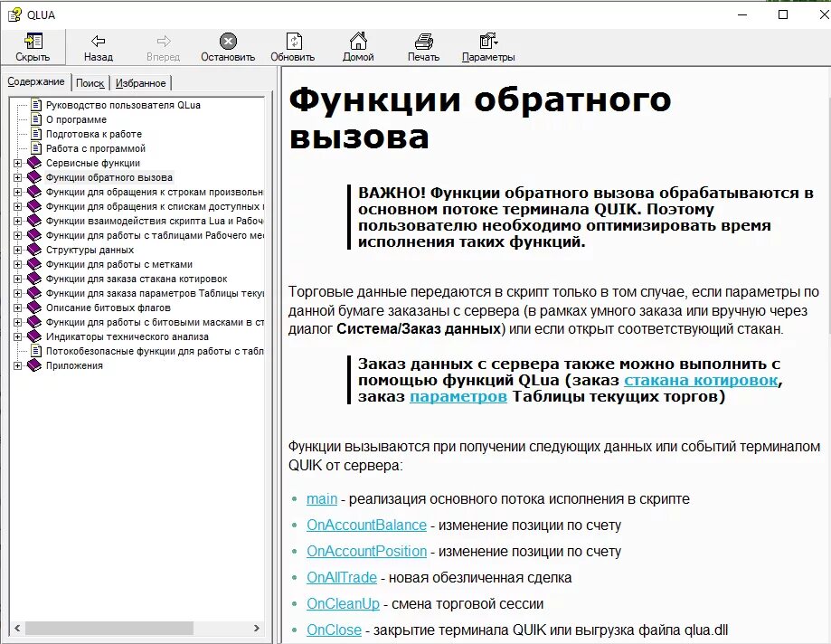Follow the 'main' function link
831x644 pixels.
click(x=322, y=499)
